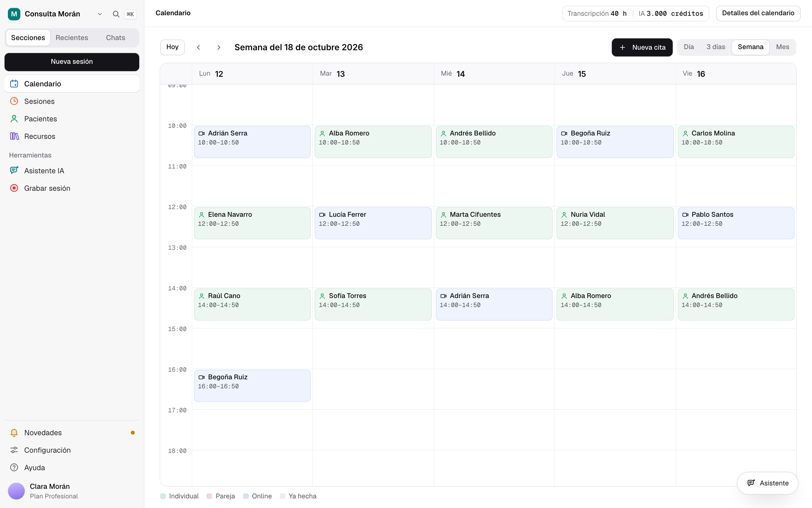
Task: Click the Semana del 18 de octubre 2026 title
Action: [299, 47]
